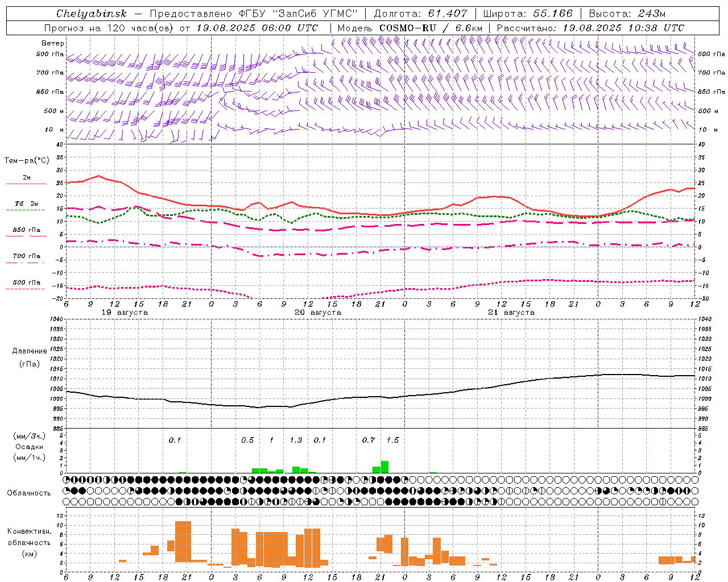The image size is (728, 582).
Task: Click the tallest green precipitation bar
Action: point(384,467)
